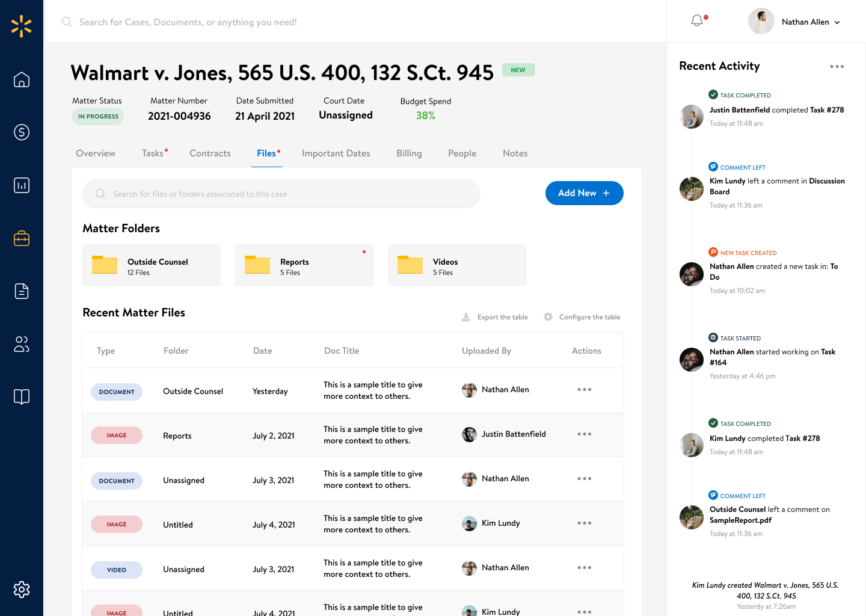Check notifications bell icon
Image resolution: width=866 pixels, height=616 pixels.
pos(697,21)
